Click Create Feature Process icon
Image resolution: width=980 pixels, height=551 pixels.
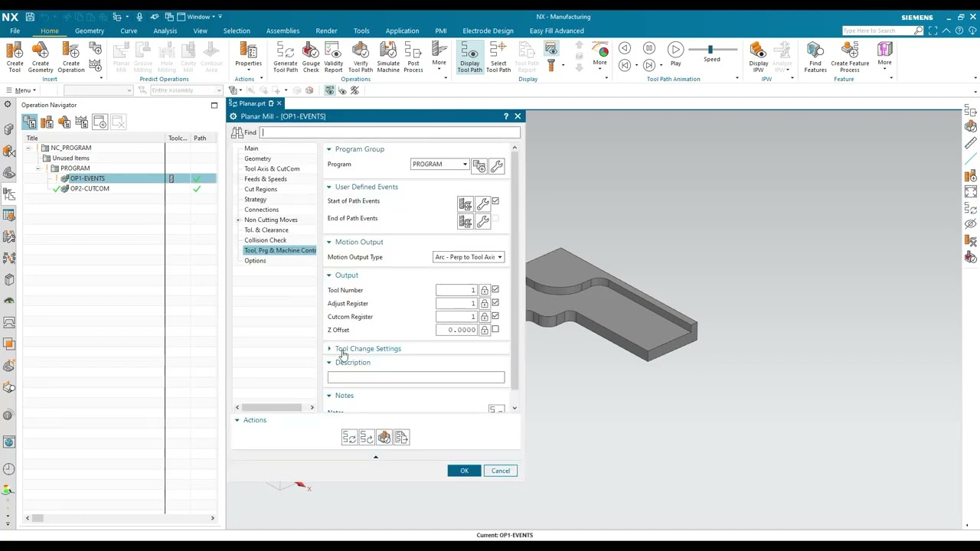tap(850, 57)
